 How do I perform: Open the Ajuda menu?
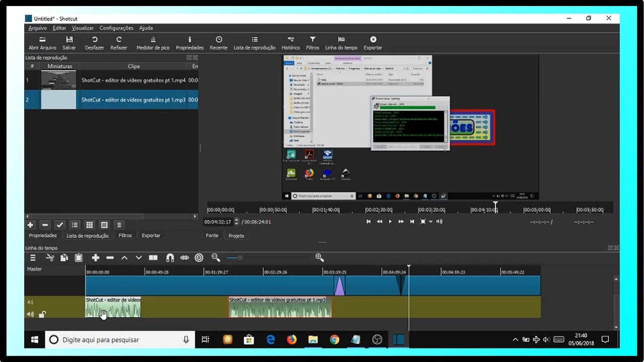click(x=146, y=28)
